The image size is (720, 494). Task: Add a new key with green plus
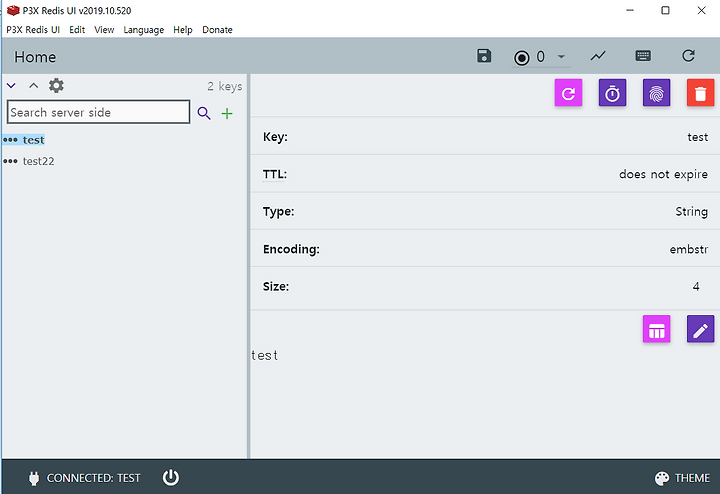point(227,113)
